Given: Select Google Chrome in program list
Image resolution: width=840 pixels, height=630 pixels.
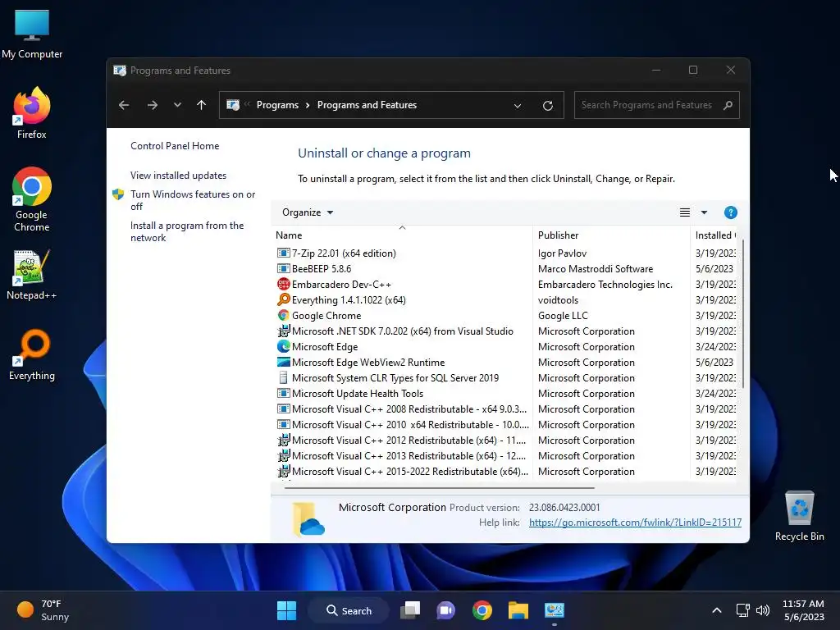Looking at the screenshot, I should coord(505,316).
